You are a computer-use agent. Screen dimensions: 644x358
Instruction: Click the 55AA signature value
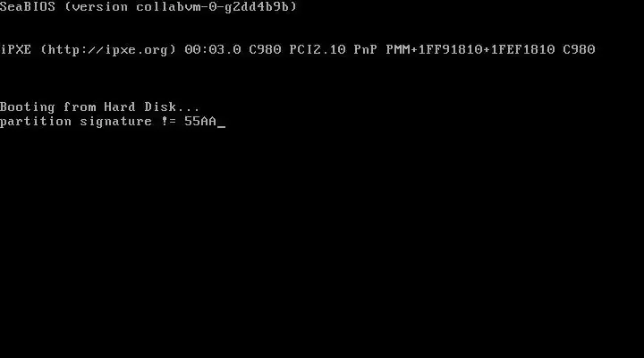tap(200, 121)
